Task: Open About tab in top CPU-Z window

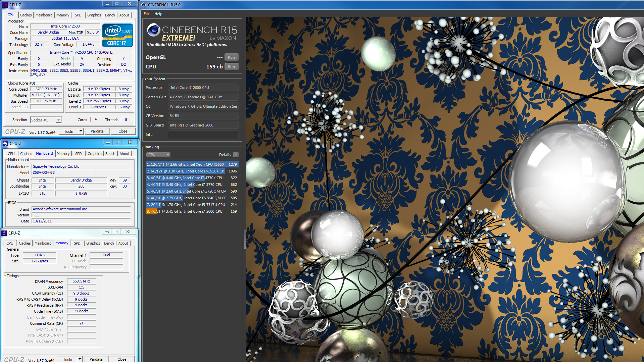Action: [124, 15]
